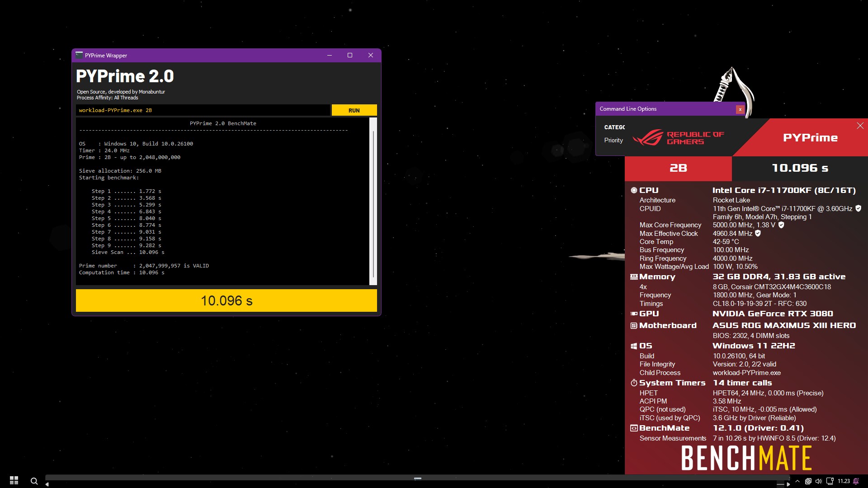Click the Priority label in Command Line Options
This screenshot has width=868, height=488.
click(x=613, y=141)
